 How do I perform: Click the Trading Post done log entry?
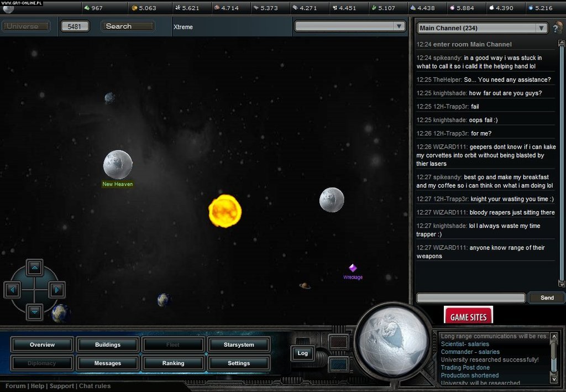tap(465, 367)
